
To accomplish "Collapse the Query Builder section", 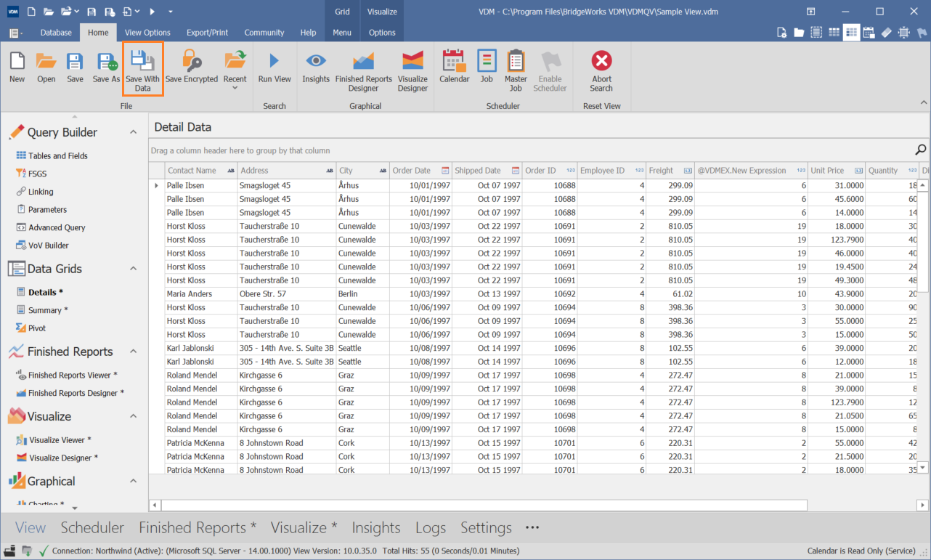I will click(x=133, y=132).
